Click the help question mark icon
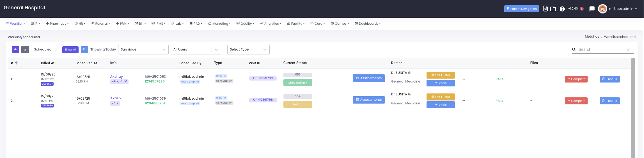644x158 pixels. 562,9
